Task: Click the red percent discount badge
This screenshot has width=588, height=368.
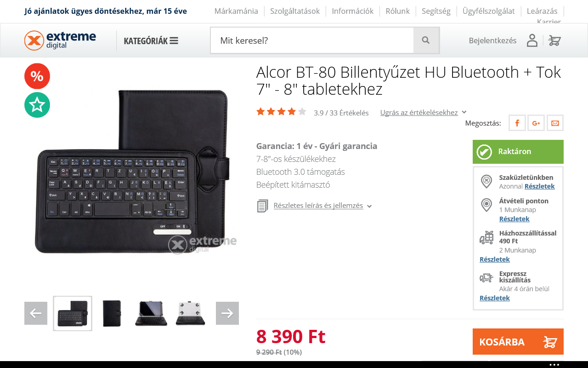Action: 37,76
